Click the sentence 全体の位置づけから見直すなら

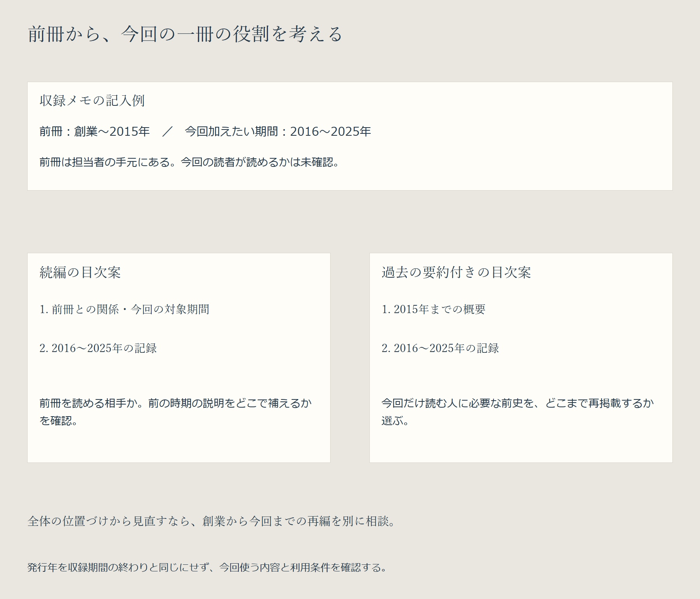click(x=212, y=521)
